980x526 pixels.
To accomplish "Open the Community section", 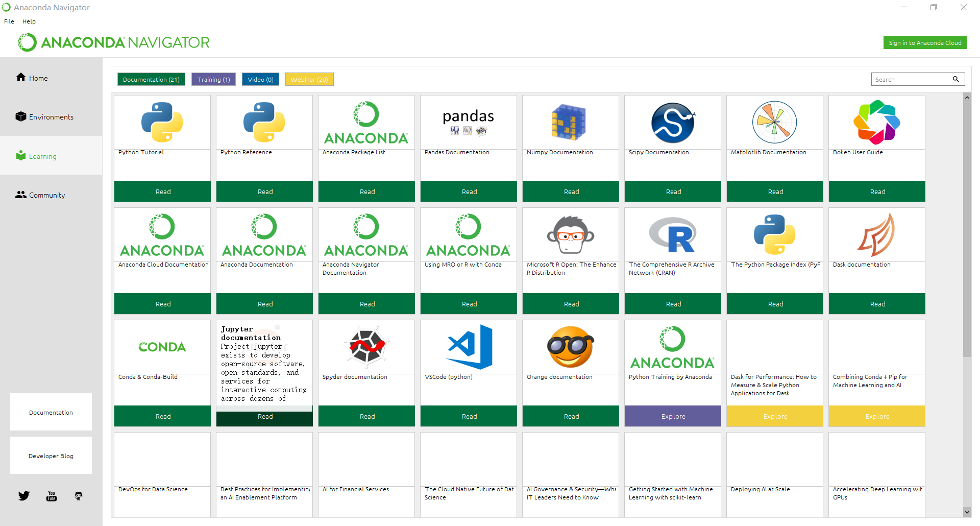I will pyautogui.click(x=40, y=195).
